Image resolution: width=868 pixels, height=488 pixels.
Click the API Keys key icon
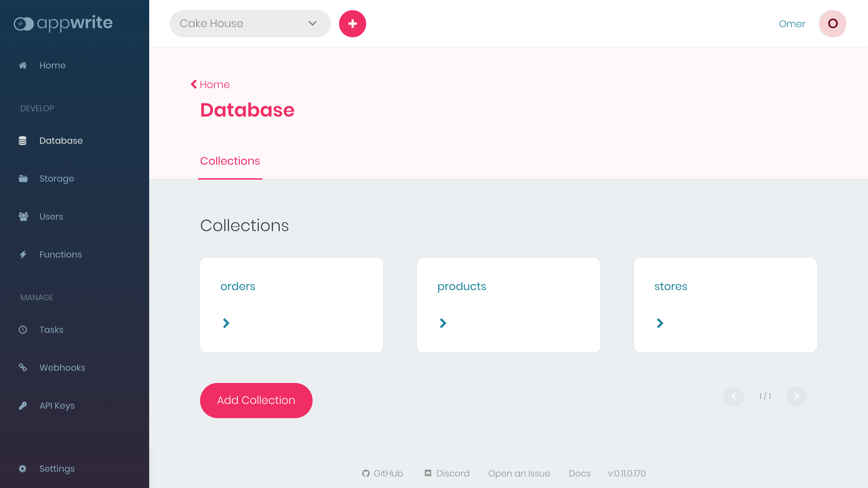23,406
